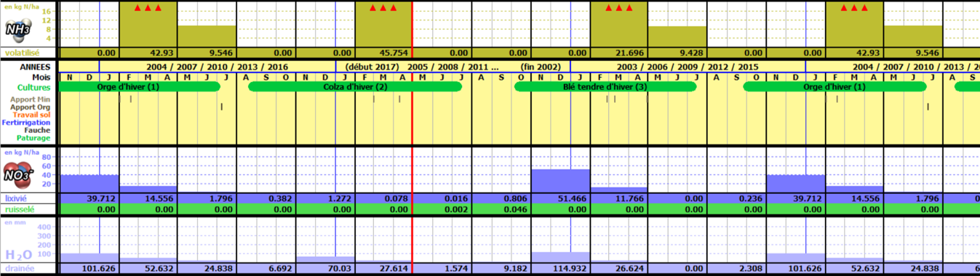
Task: Click the (début 2017) marker label
Action: pyautogui.click(x=373, y=67)
